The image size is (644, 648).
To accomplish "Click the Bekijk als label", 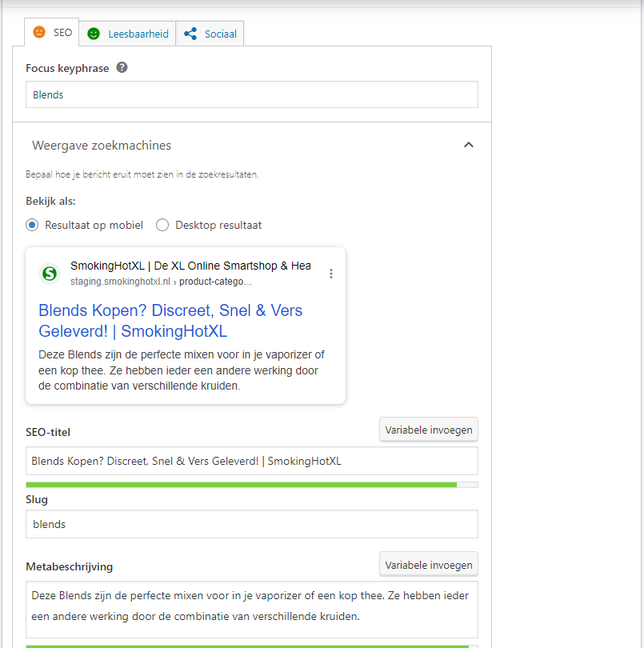I will click(x=51, y=202).
